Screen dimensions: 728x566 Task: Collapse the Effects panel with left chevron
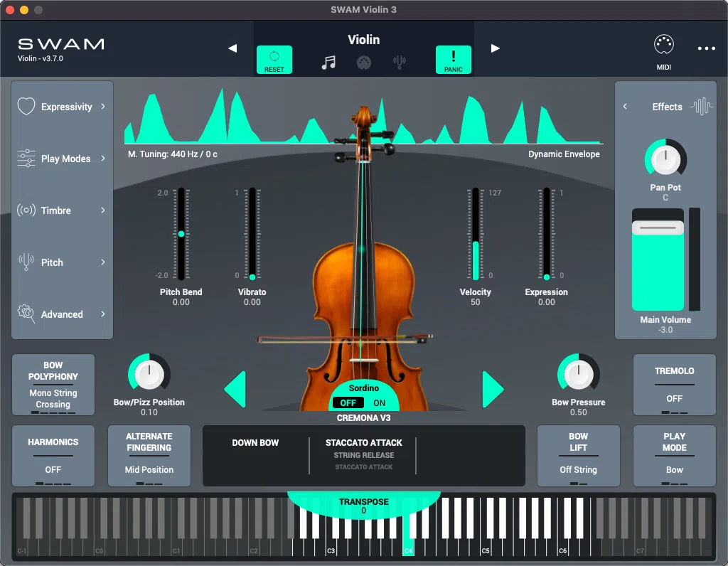[x=625, y=106]
